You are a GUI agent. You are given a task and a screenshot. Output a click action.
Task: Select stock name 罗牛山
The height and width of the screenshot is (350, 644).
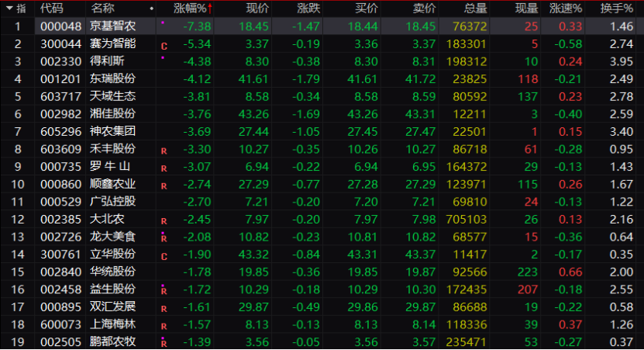(x=110, y=166)
